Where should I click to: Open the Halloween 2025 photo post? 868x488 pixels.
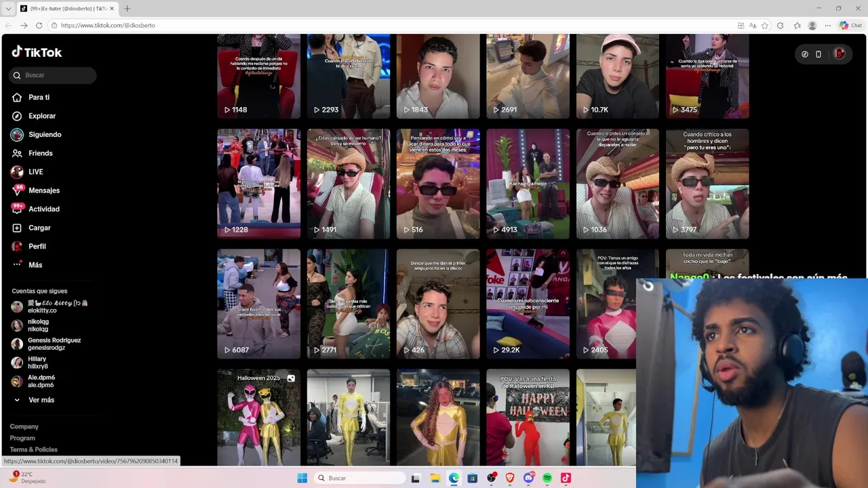click(x=258, y=418)
